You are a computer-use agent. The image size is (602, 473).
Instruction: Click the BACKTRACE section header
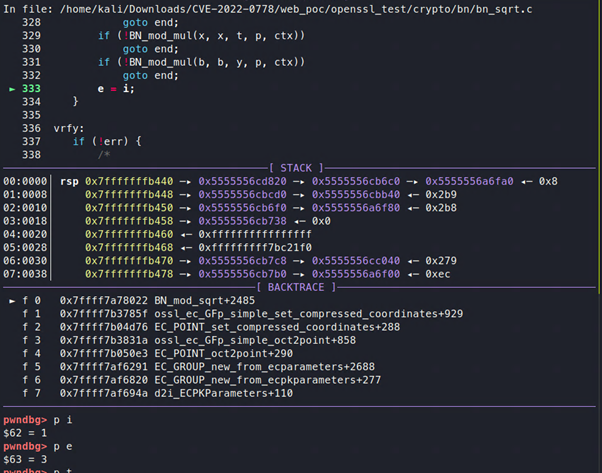(296, 287)
